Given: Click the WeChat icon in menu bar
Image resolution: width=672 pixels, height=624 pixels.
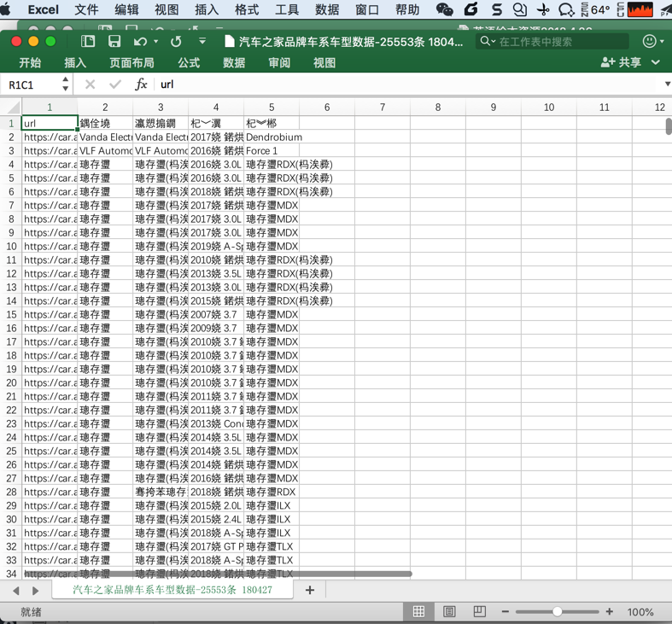Looking at the screenshot, I should pos(444,9).
